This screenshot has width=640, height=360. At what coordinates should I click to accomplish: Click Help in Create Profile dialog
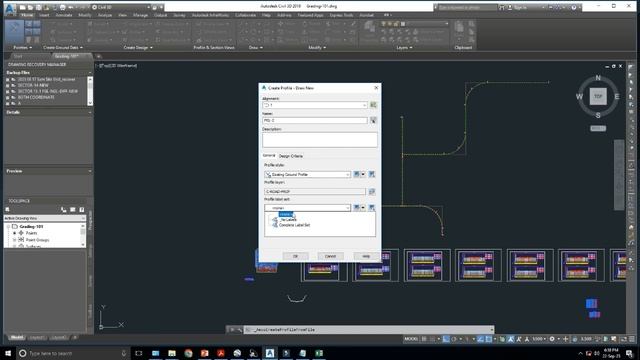coord(366,256)
